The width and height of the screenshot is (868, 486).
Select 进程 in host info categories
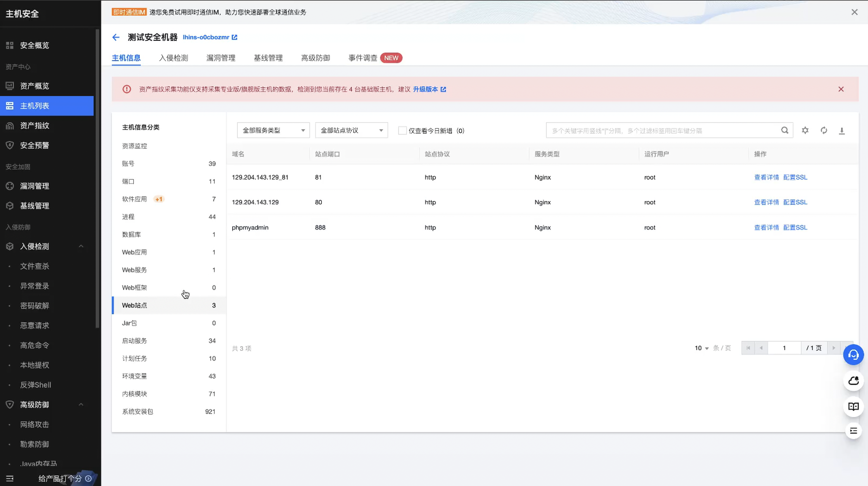(x=129, y=217)
